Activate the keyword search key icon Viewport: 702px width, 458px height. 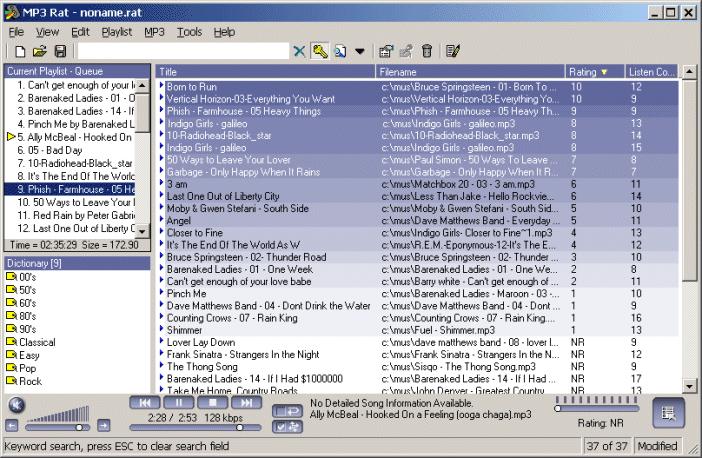[x=320, y=51]
